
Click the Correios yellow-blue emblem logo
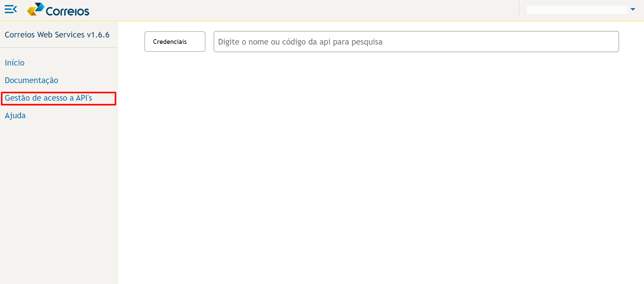coord(35,9)
